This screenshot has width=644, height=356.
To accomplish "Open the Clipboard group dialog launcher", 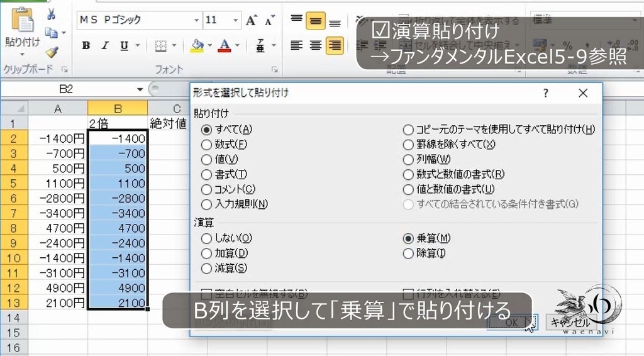I will (x=65, y=70).
